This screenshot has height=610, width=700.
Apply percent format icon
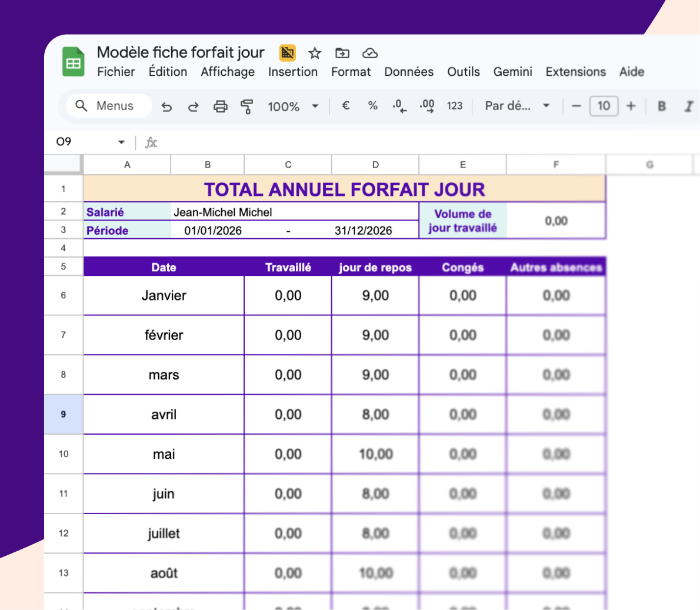tap(372, 106)
